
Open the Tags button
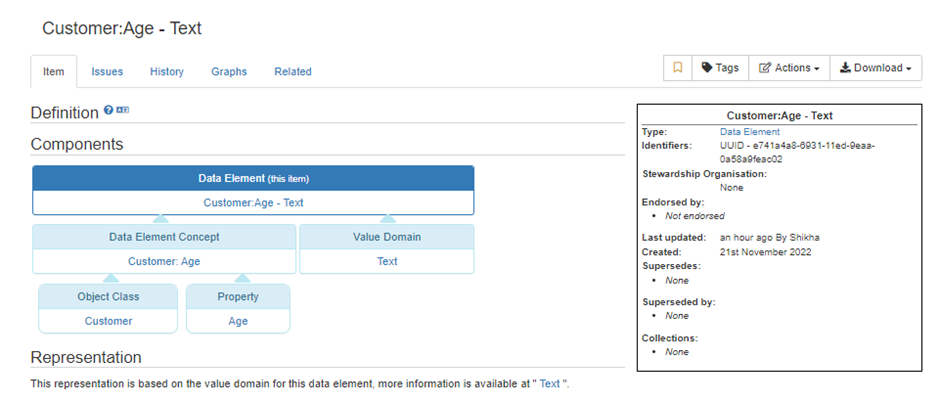[720, 68]
